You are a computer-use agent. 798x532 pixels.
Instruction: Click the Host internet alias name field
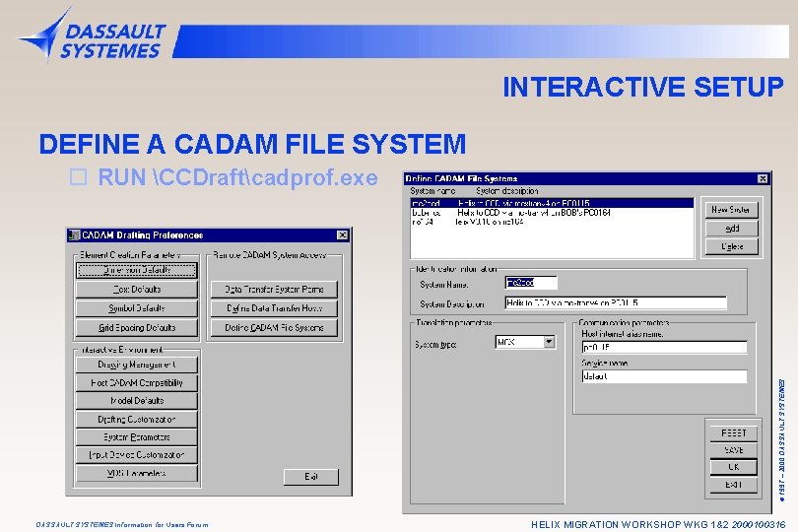(664, 347)
